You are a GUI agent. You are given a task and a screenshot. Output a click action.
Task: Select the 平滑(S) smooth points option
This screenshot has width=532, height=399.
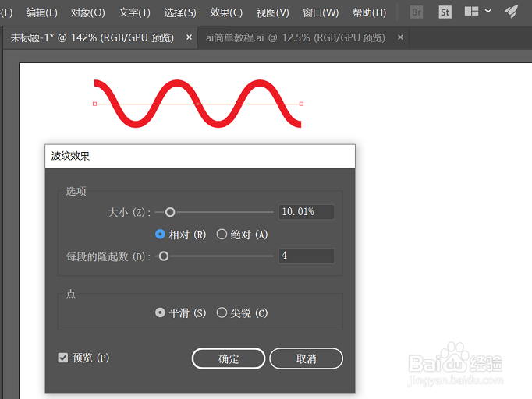[160, 312]
